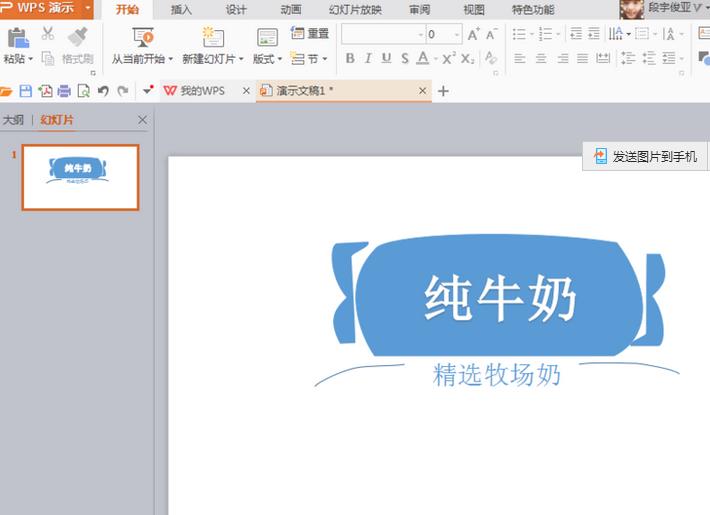Image resolution: width=710 pixels, height=515 pixels.
Task: Open the New Slide (新建幻灯片) dropdown arrow
Action: coord(241,59)
